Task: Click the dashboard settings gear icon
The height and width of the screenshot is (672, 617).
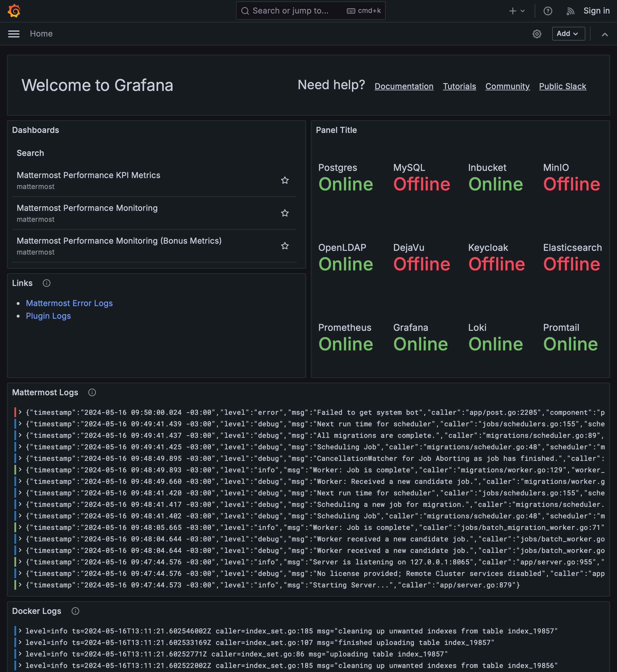Action: point(537,34)
